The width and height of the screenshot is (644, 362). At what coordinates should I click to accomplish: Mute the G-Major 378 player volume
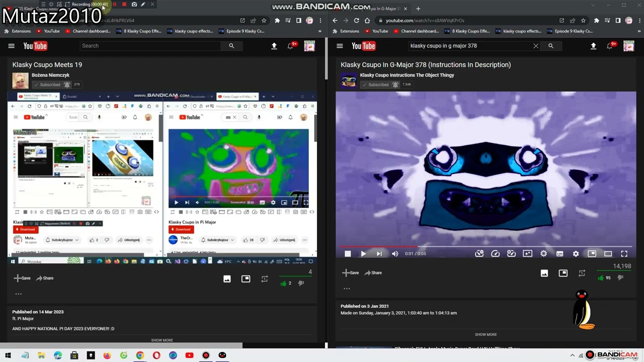point(395,254)
